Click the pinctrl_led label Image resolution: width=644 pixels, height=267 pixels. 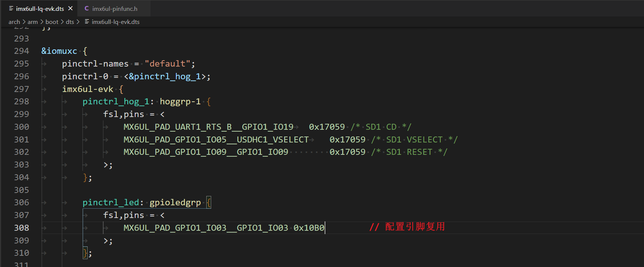click(111, 202)
